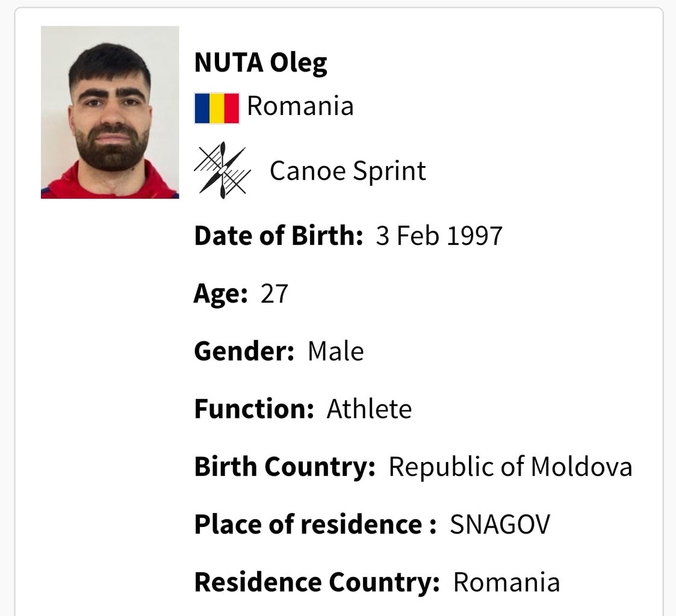
Task: Select the age value 27
Action: pos(274,294)
